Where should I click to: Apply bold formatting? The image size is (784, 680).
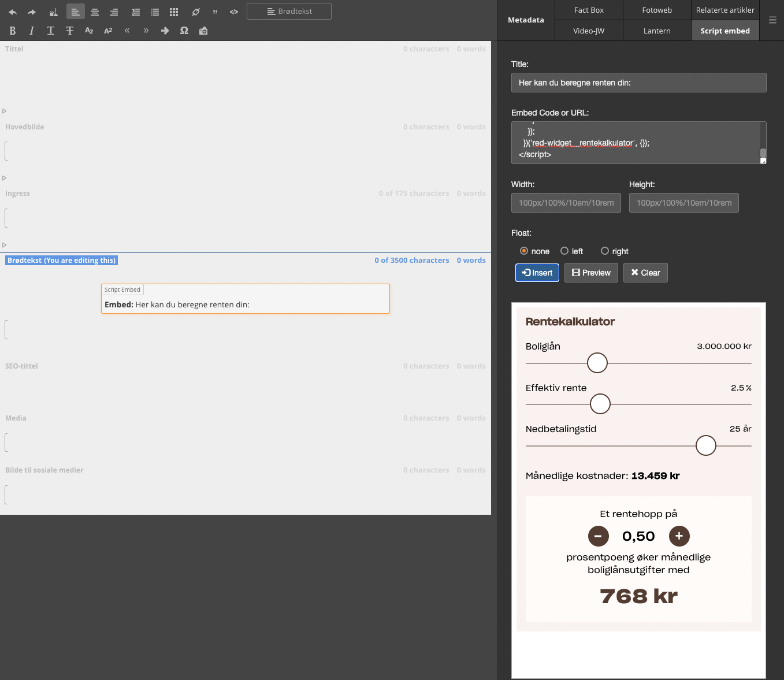coord(13,31)
